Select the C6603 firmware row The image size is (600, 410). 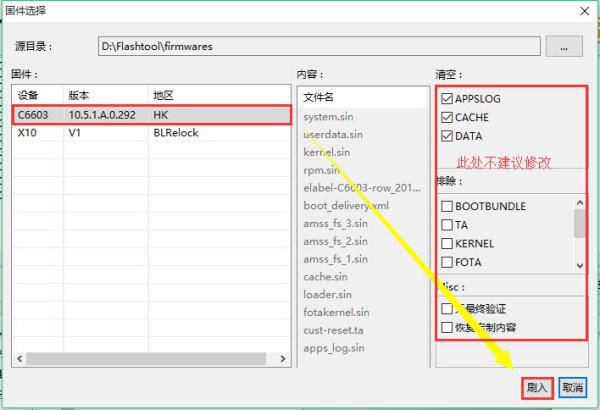pyautogui.click(x=150, y=115)
